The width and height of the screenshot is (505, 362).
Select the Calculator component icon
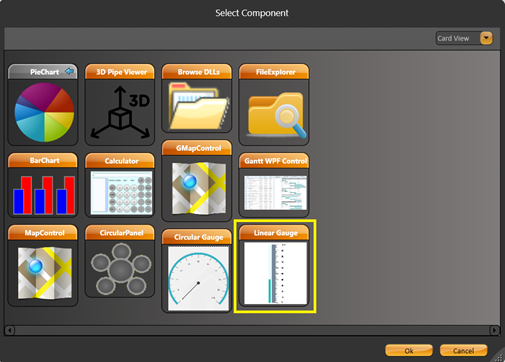121,193
